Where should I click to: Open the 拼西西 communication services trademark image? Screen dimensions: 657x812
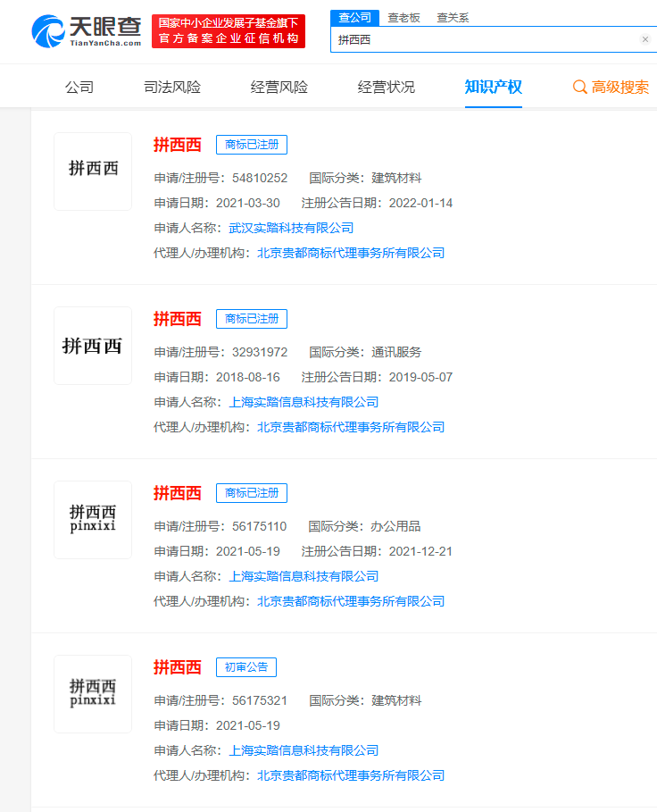point(93,346)
